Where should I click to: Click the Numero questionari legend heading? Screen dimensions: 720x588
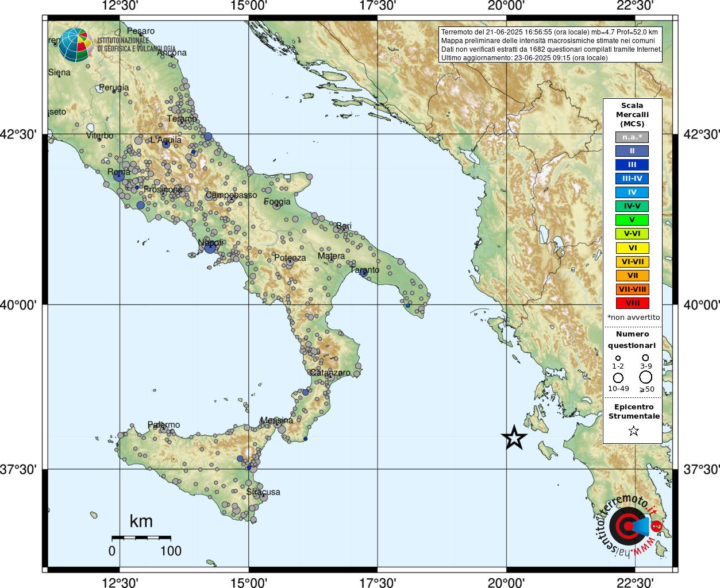point(632,339)
